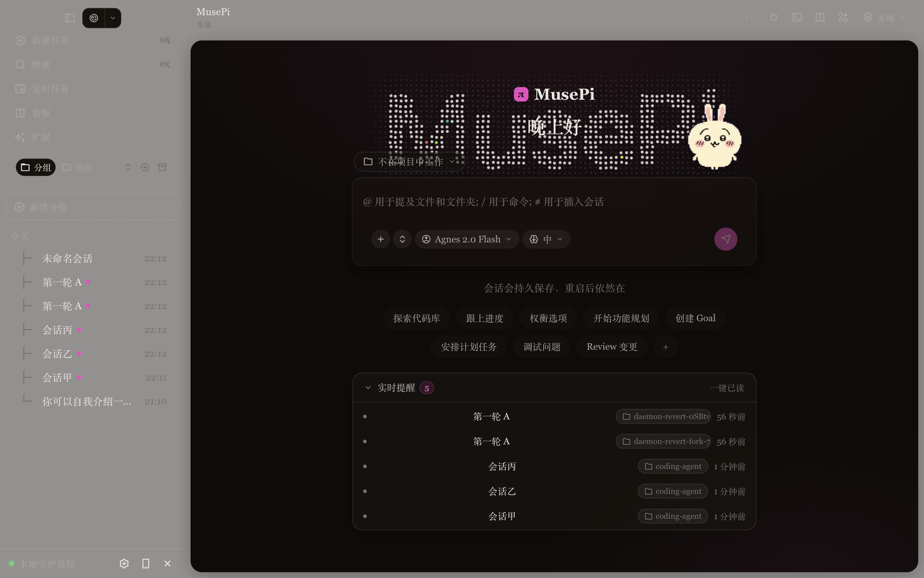Open the 会话甲 reminder row
Screen dimensions: 924x578
(x=554, y=516)
